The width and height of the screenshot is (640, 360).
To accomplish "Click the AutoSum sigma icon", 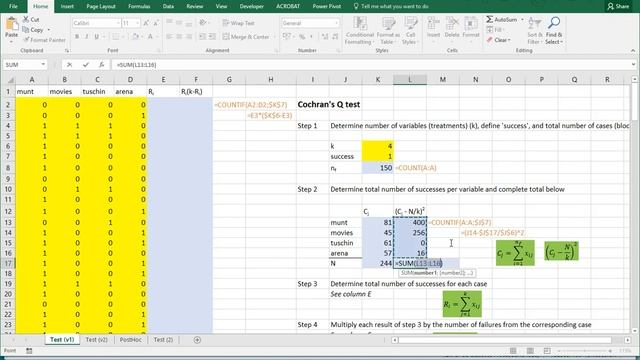I will 489,19.
